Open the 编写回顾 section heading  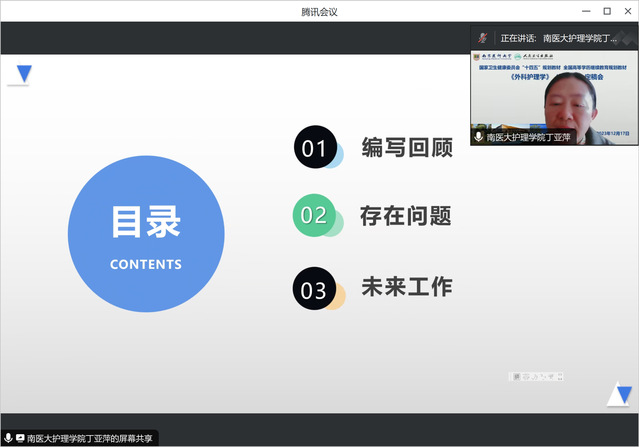[406, 148]
